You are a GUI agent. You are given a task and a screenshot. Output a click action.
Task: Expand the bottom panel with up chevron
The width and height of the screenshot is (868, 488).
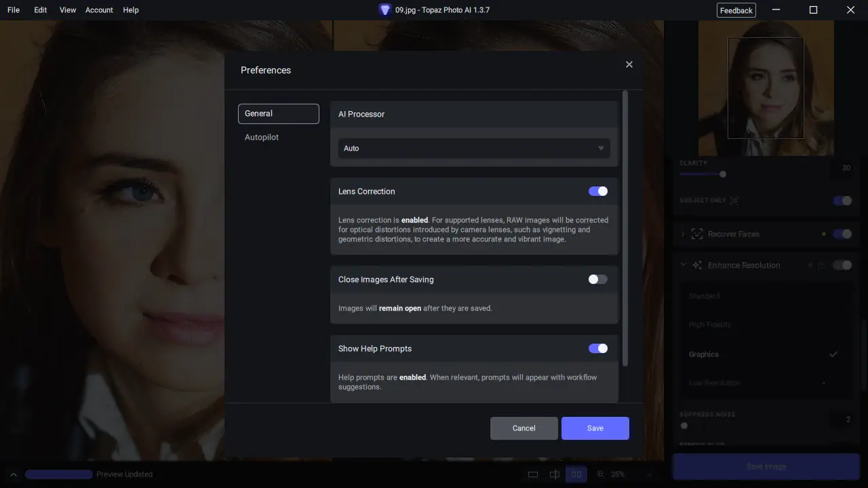click(13, 474)
